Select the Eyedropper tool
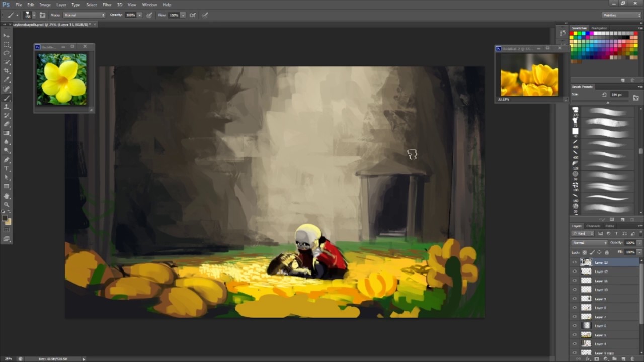The height and width of the screenshot is (362, 644). pyautogui.click(x=7, y=80)
